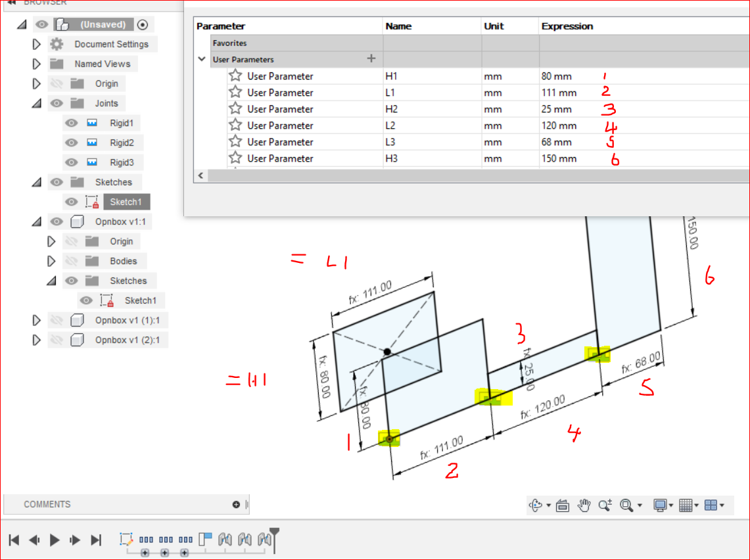Expand Opnbox v1 (1):1 in the tree
This screenshot has height=560, width=750.
(x=35, y=320)
